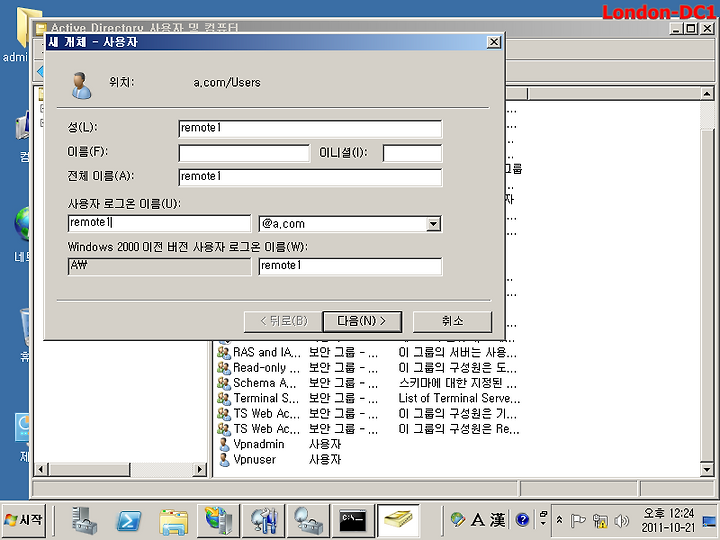The image size is (720, 540).
Task: Click the tree pane's scroll-right arrow
Action: click(200, 469)
